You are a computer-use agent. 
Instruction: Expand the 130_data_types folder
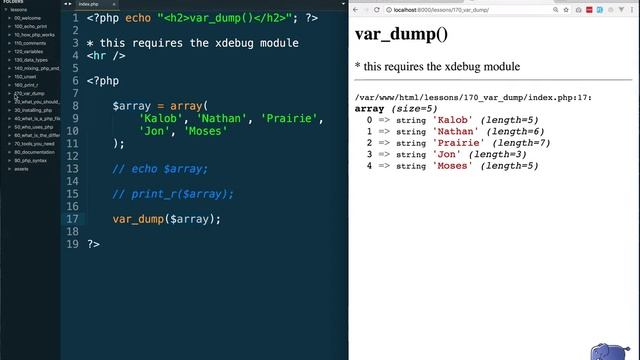9,60
